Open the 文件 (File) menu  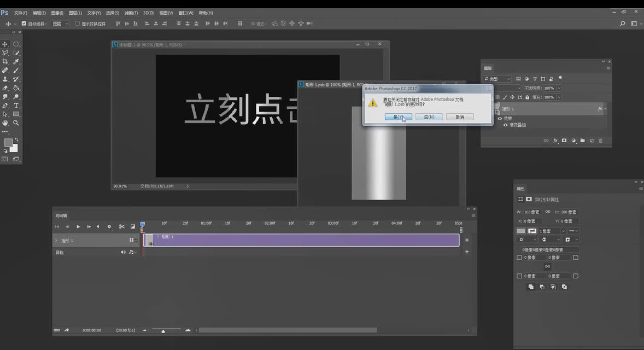point(19,13)
